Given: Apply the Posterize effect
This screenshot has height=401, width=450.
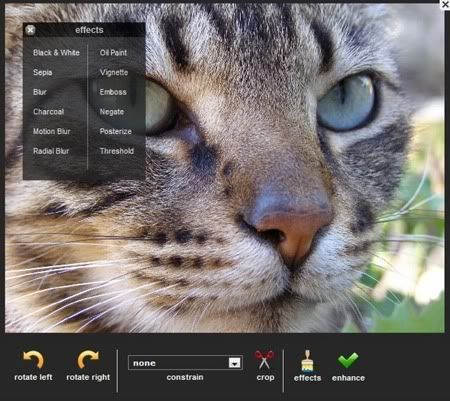Looking at the screenshot, I should (x=116, y=131).
